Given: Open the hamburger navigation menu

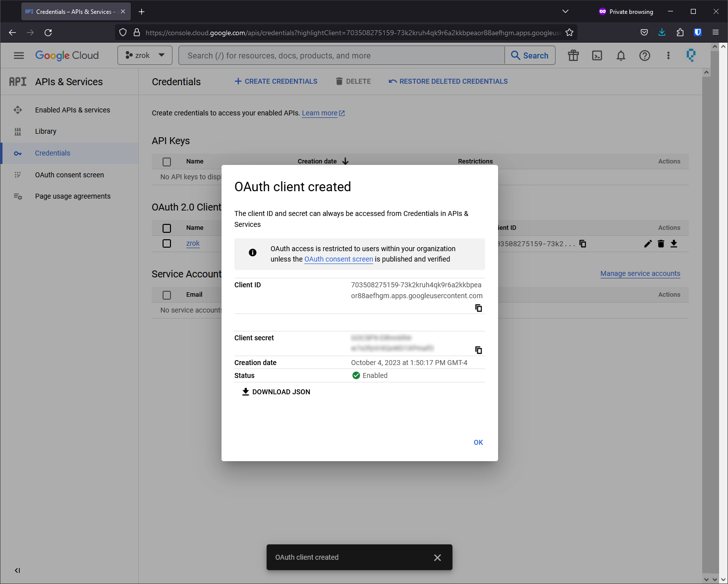Looking at the screenshot, I should tap(19, 55).
